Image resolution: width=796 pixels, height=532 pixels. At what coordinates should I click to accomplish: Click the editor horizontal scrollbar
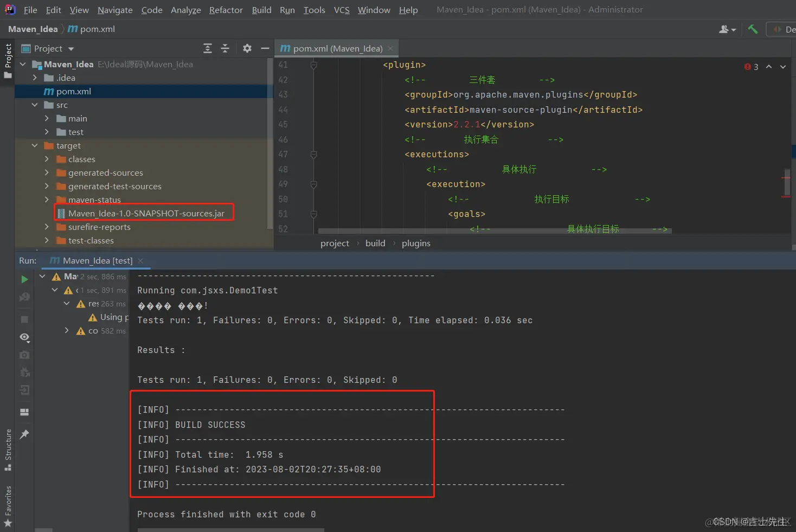click(x=495, y=231)
